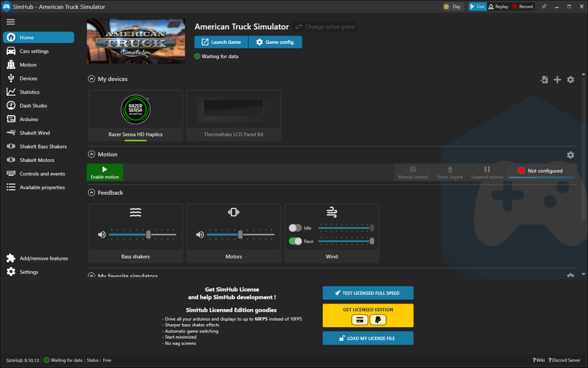
Task: Toggle Day mode in the title bar
Action: click(x=452, y=7)
